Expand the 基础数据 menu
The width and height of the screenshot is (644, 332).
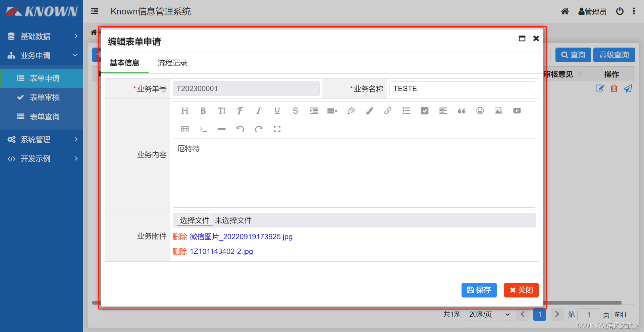pyautogui.click(x=42, y=36)
